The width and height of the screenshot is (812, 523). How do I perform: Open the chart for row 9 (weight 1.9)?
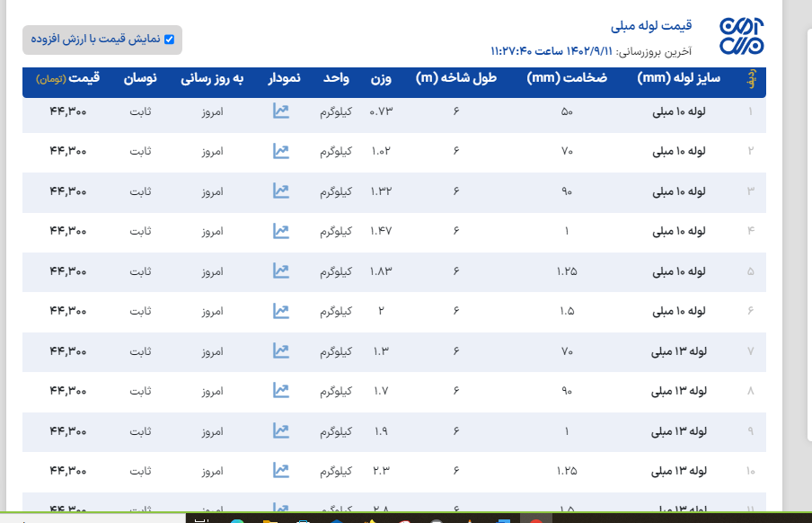pos(281,431)
